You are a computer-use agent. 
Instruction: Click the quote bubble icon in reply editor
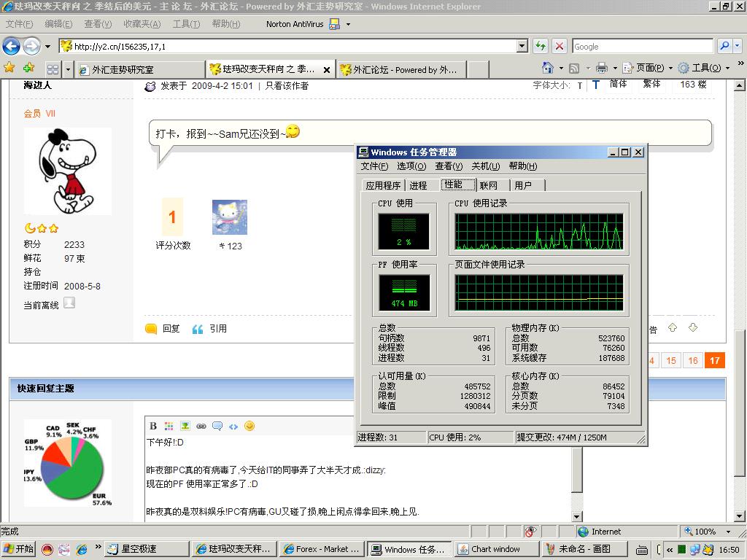point(217,426)
